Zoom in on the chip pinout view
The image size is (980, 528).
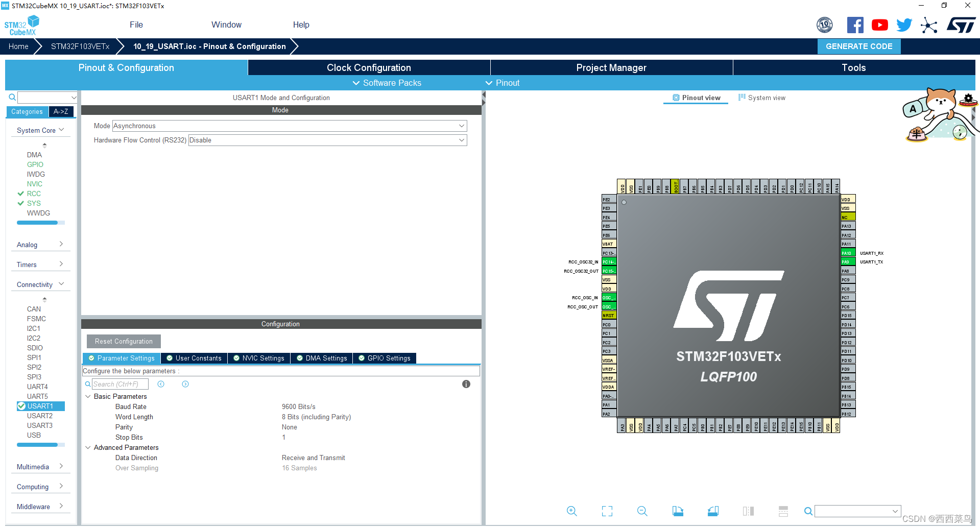point(571,511)
